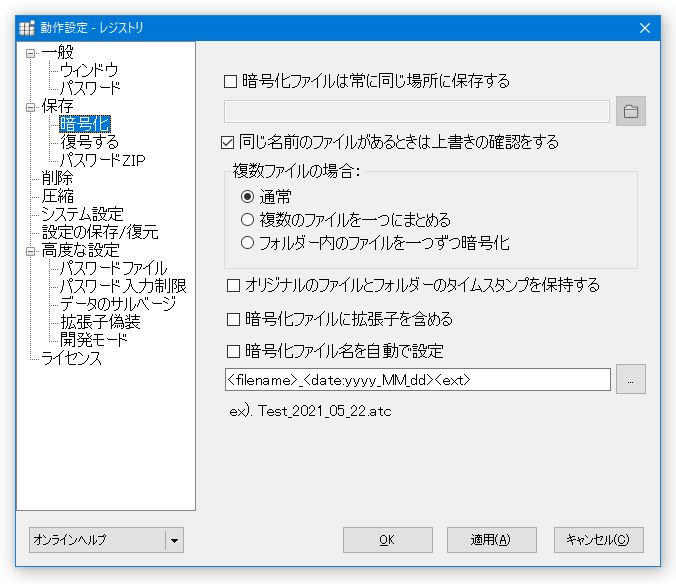Click the ... button beside filename format
Image resolution: width=676 pixels, height=584 pixels.
coord(630,379)
